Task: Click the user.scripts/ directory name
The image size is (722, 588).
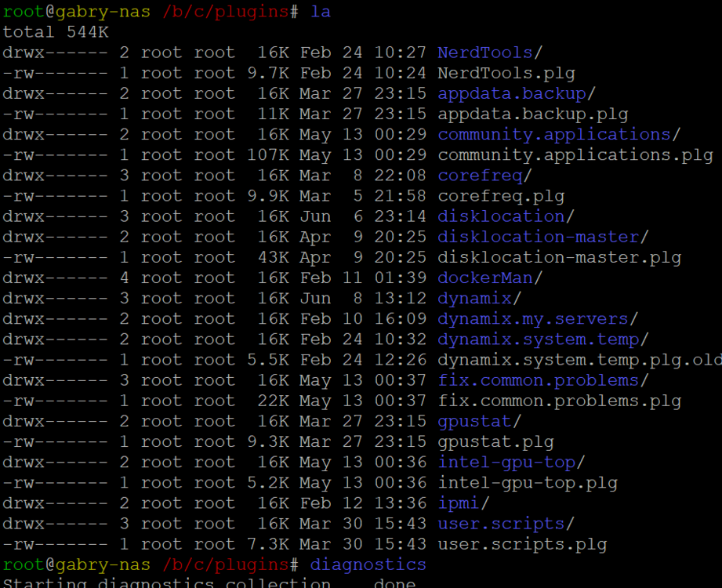Action: coord(506,524)
